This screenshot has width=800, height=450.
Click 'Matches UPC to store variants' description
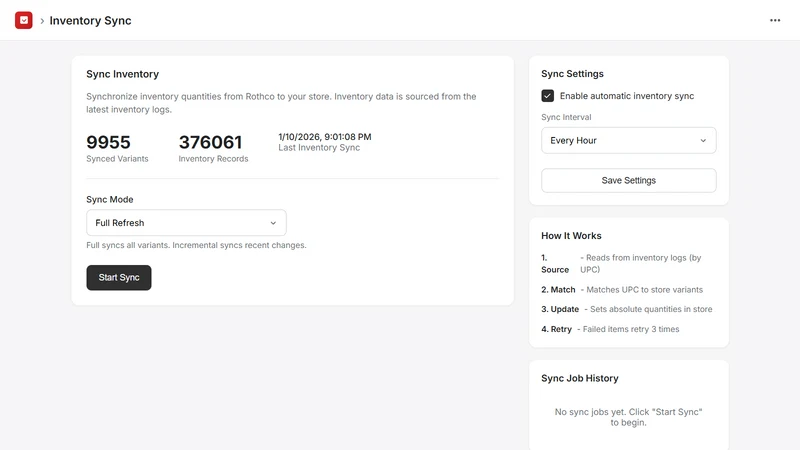(642, 290)
